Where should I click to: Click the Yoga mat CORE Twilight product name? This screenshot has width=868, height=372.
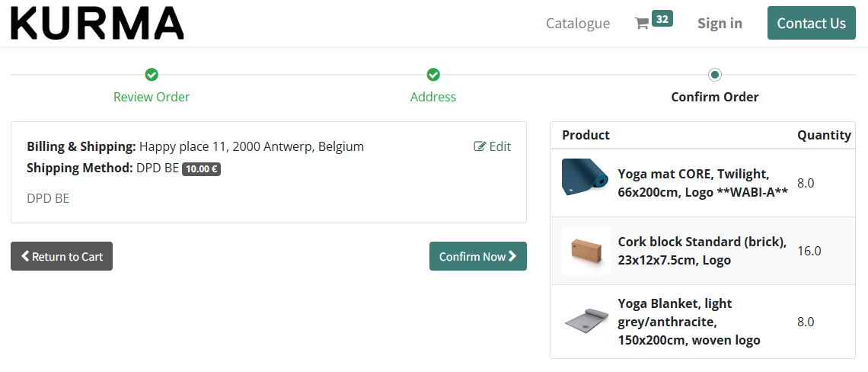tap(702, 183)
